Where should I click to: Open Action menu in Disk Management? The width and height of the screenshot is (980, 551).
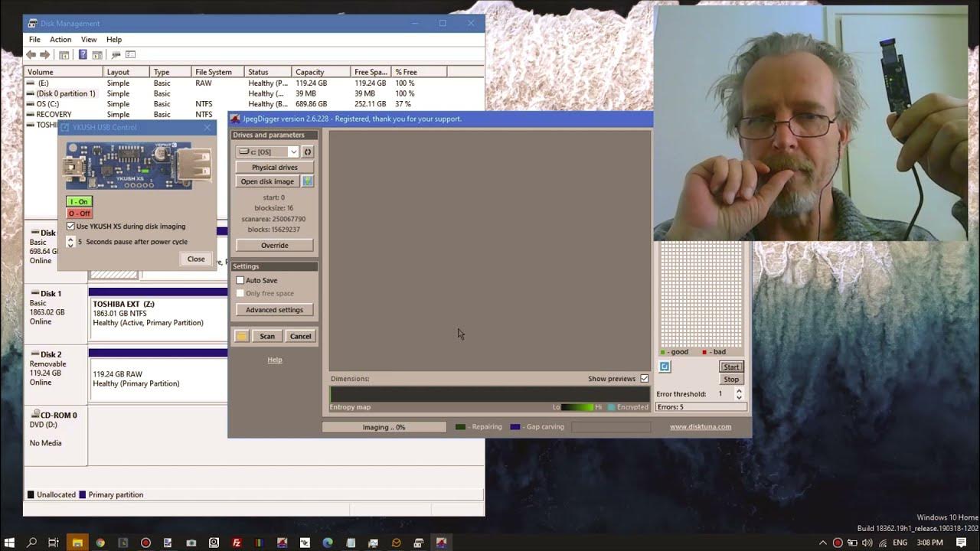pyautogui.click(x=60, y=39)
